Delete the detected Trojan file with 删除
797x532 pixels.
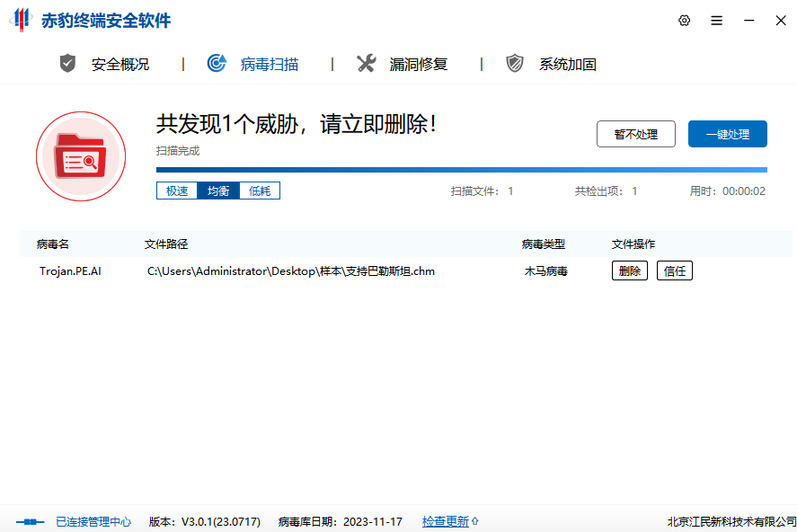point(630,270)
